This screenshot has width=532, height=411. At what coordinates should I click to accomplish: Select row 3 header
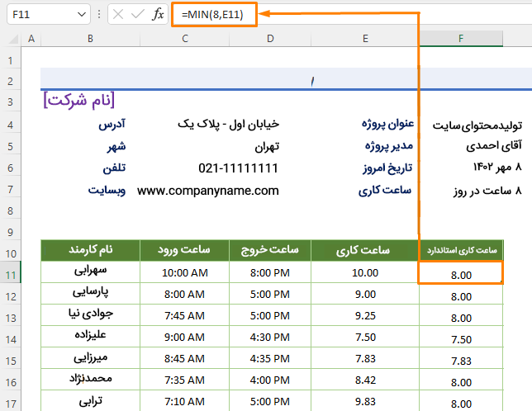[x=11, y=101]
